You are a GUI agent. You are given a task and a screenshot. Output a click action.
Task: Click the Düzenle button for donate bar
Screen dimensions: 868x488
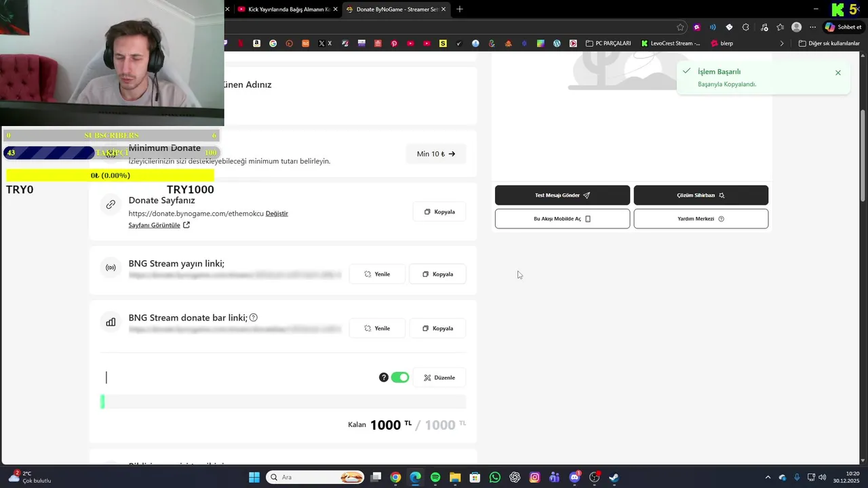click(439, 378)
